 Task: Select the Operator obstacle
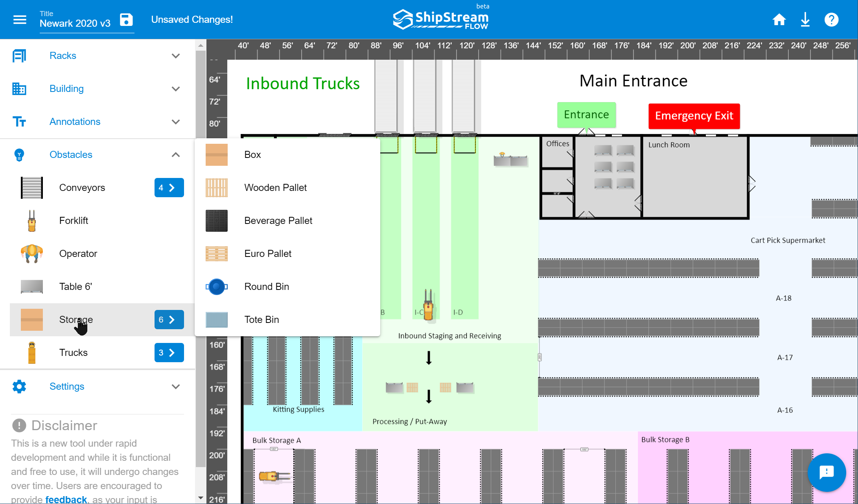point(78,253)
